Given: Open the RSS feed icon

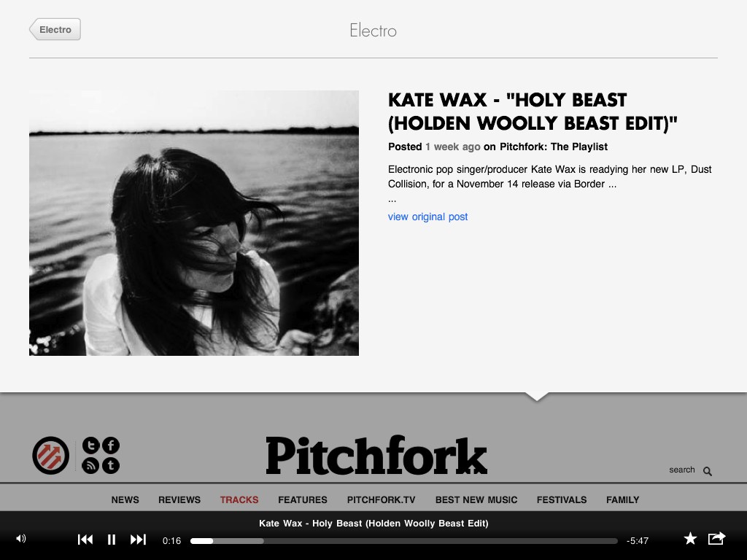Looking at the screenshot, I should pos(91,465).
